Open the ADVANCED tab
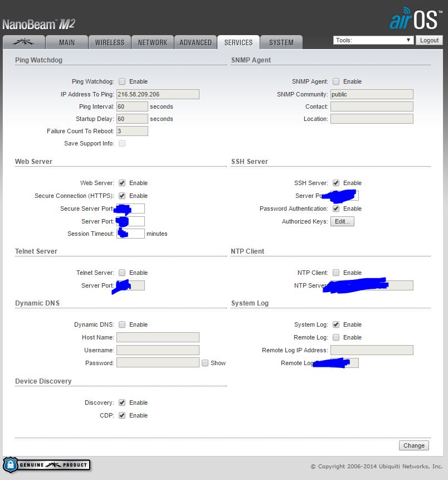This screenshot has width=448, height=480. 195,42
